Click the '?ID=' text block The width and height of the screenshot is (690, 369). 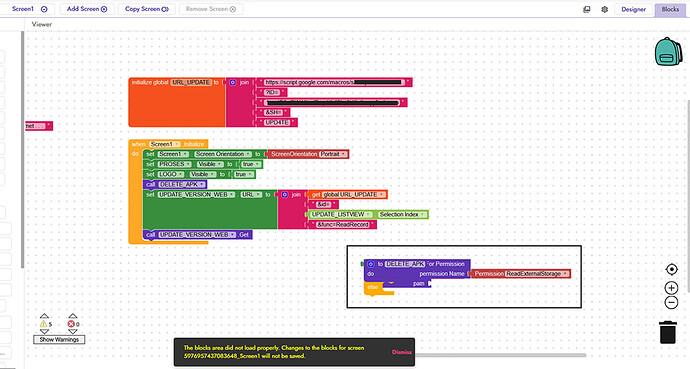pos(272,92)
